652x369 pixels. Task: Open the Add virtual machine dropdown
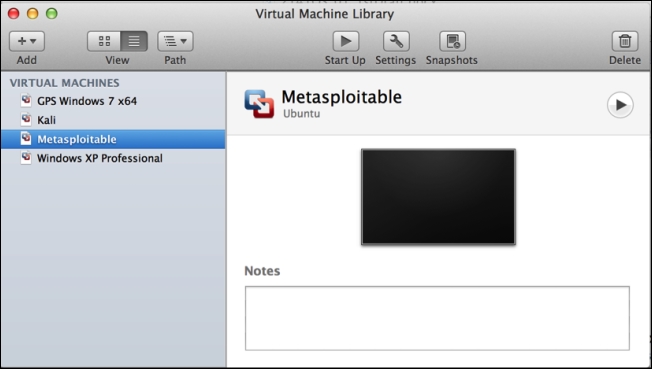pyautogui.click(x=27, y=41)
